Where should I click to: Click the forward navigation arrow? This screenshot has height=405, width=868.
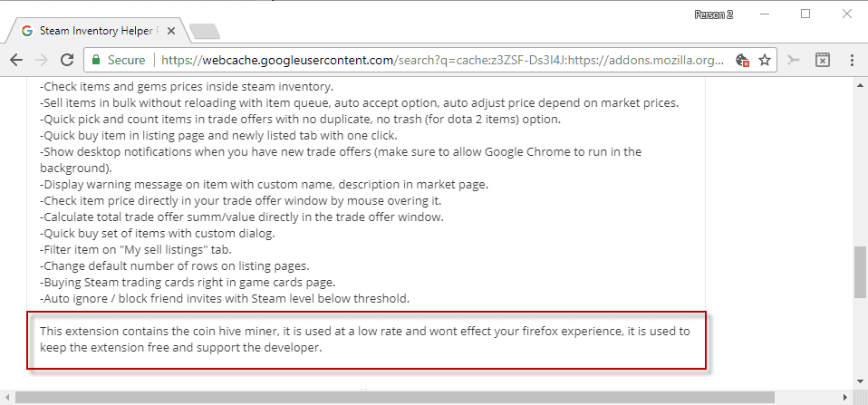(x=42, y=60)
